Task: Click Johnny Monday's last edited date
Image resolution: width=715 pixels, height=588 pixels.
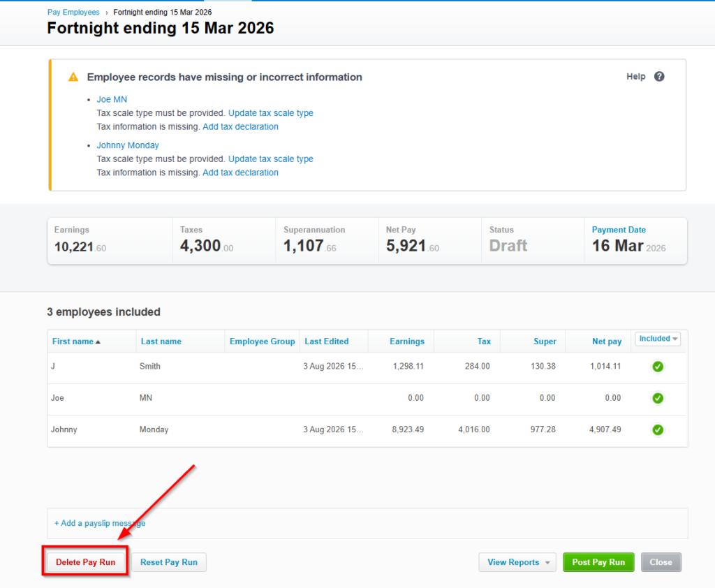Action: point(333,429)
